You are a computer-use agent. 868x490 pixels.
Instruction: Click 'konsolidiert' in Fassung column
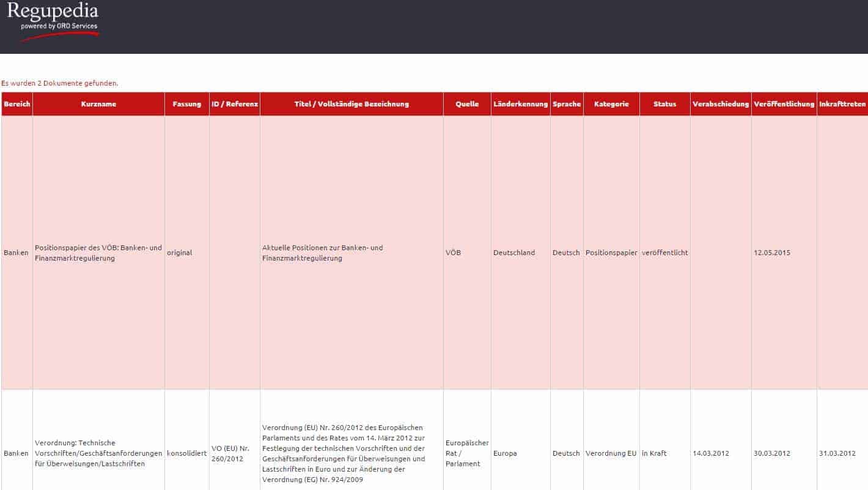click(186, 453)
